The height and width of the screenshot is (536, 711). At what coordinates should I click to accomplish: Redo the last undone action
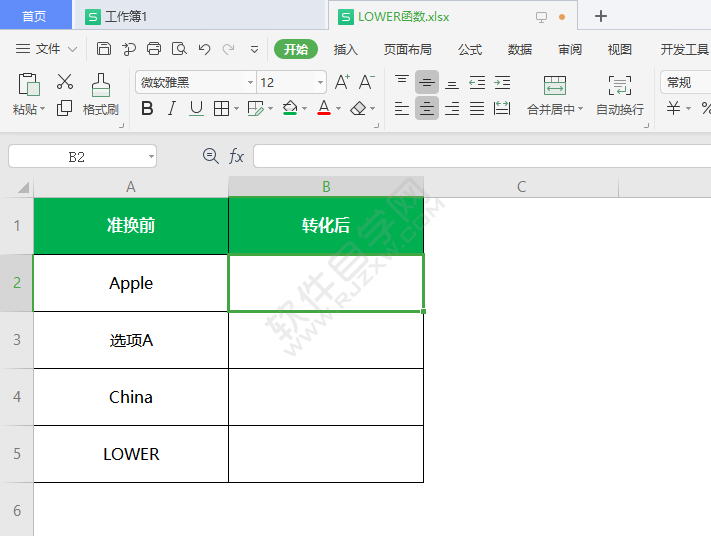click(229, 49)
